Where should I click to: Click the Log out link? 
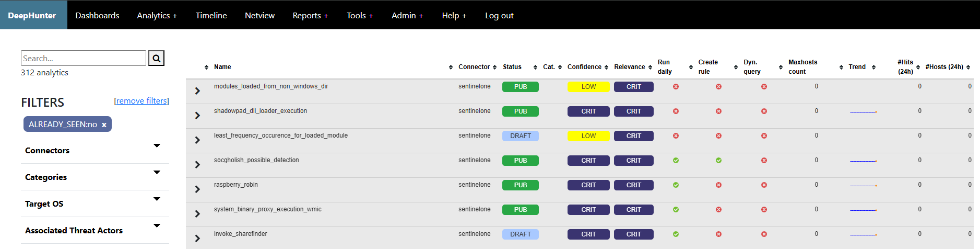click(499, 15)
